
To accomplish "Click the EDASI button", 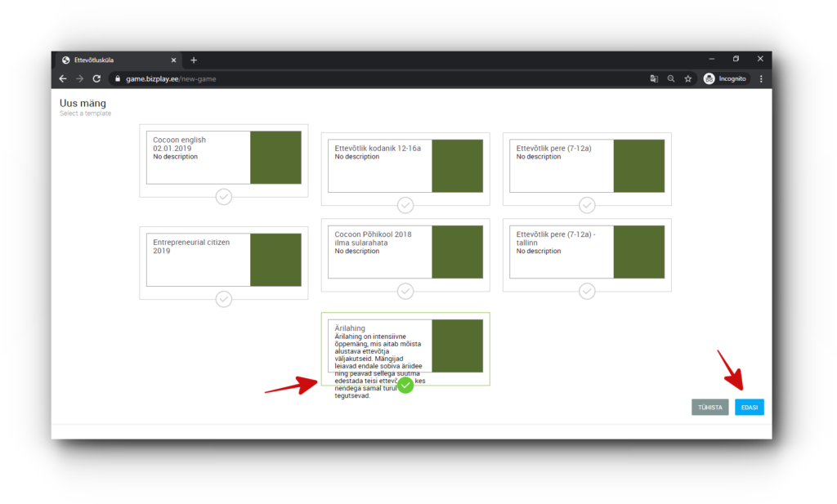I will pyautogui.click(x=749, y=407).
